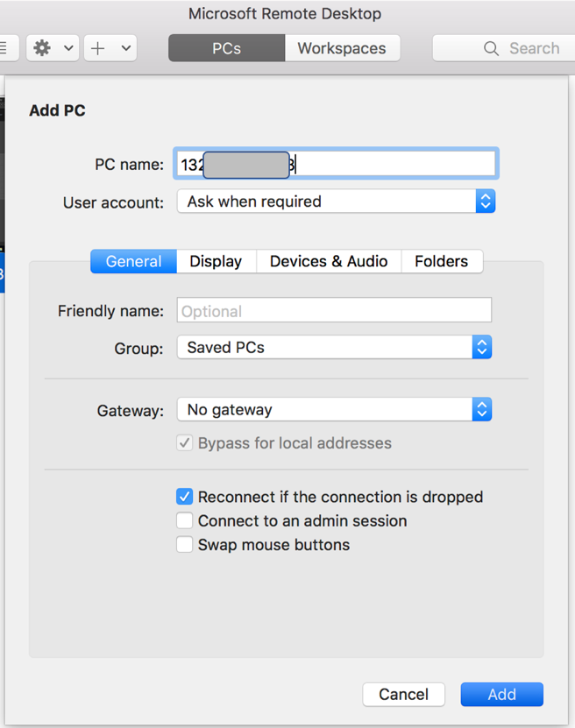Select the Folders tab
The height and width of the screenshot is (728, 575).
(x=442, y=261)
